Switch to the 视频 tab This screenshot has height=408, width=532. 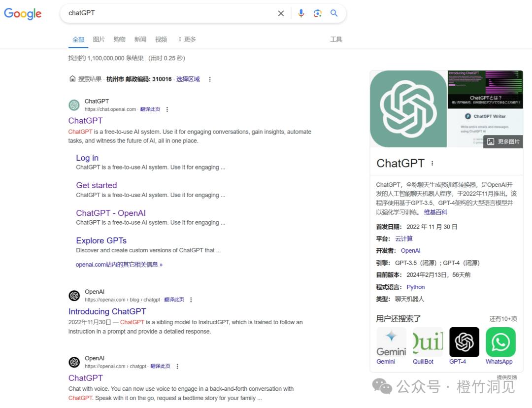coord(161,39)
